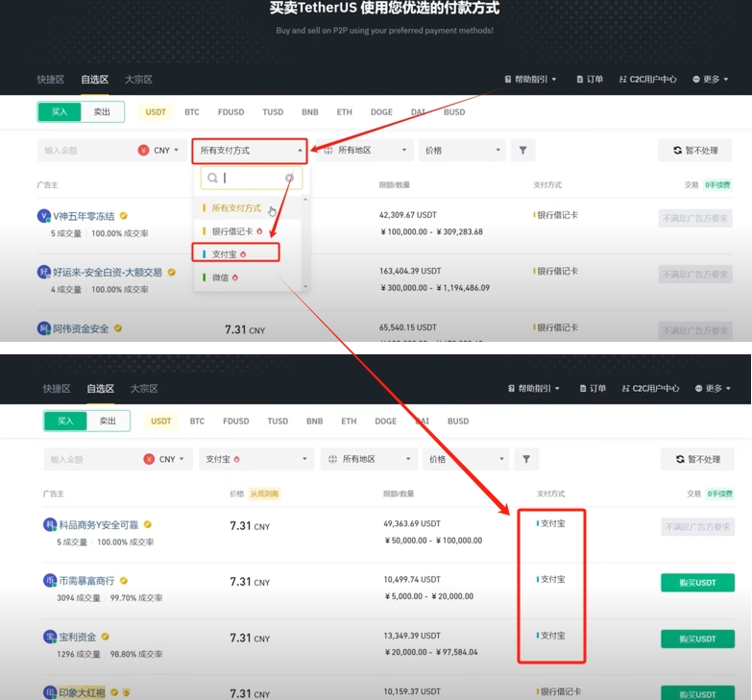Click avatar icon of V神五年零冻结
Viewport: 752px width, 700px height.
pyautogui.click(x=43, y=216)
